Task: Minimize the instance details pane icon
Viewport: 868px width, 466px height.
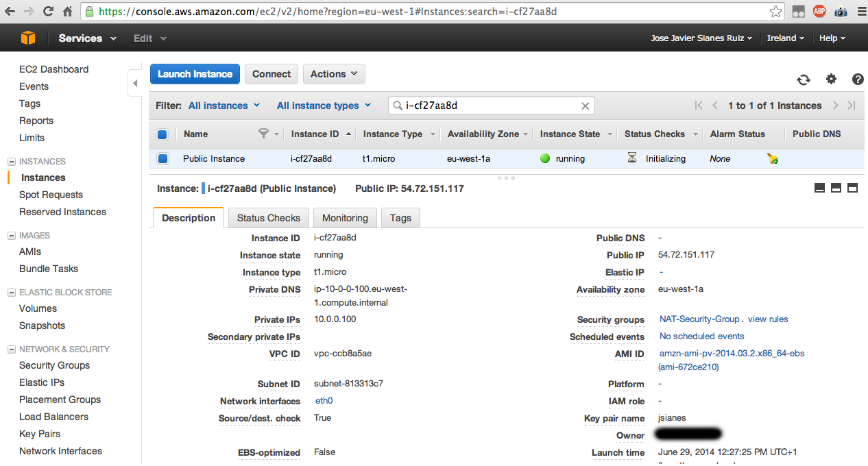Action: (819, 188)
